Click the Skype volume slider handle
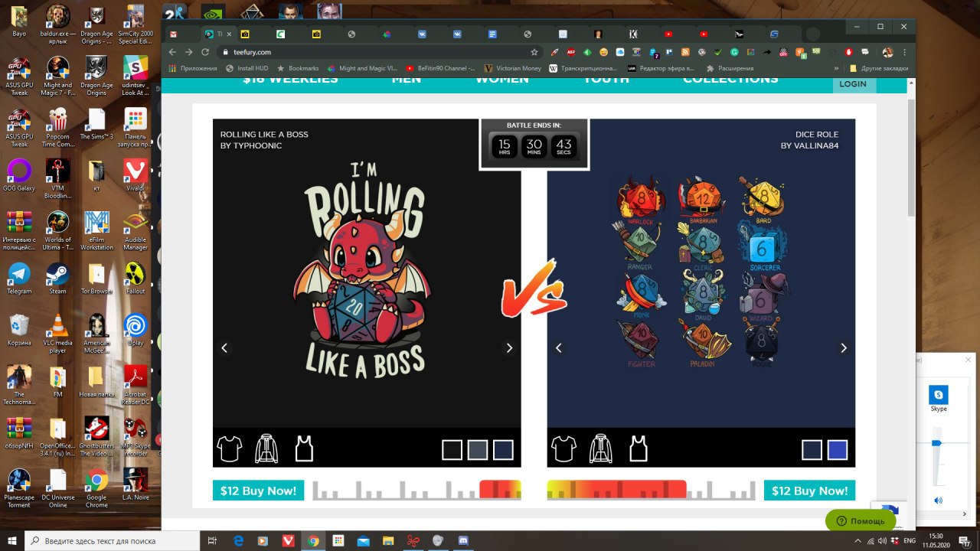980x551 pixels. click(936, 443)
